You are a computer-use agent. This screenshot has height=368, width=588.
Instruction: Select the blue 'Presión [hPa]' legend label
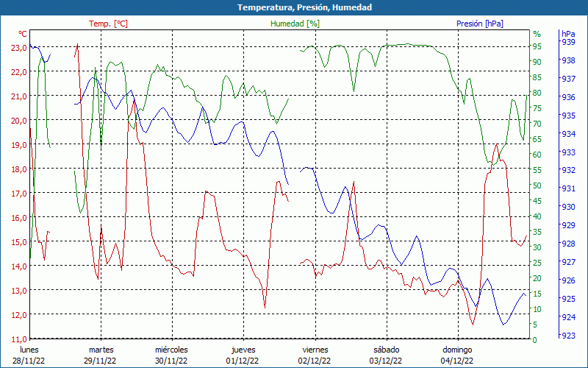click(x=480, y=24)
